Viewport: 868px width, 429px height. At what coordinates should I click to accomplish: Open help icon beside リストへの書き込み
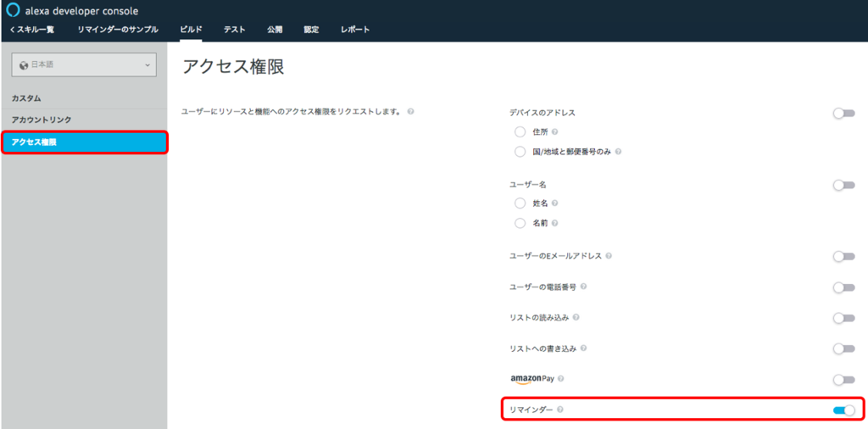point(584,348)
